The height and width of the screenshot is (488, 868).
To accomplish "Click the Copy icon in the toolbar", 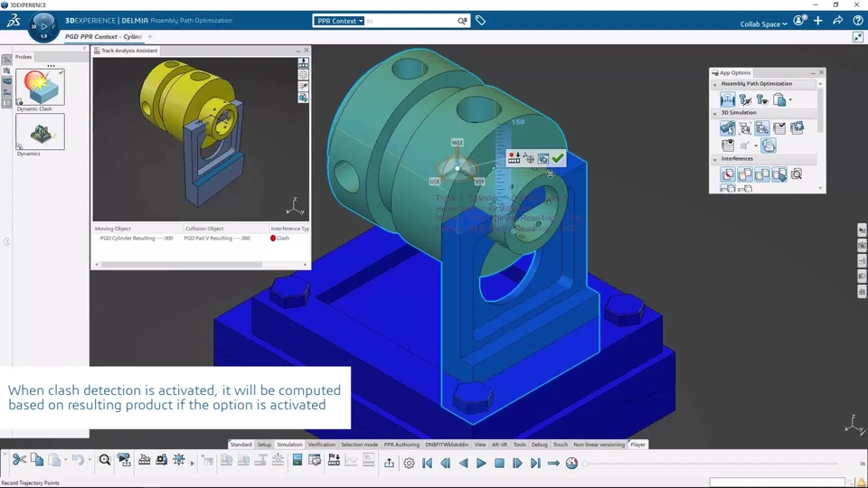I will pos(37,460).
